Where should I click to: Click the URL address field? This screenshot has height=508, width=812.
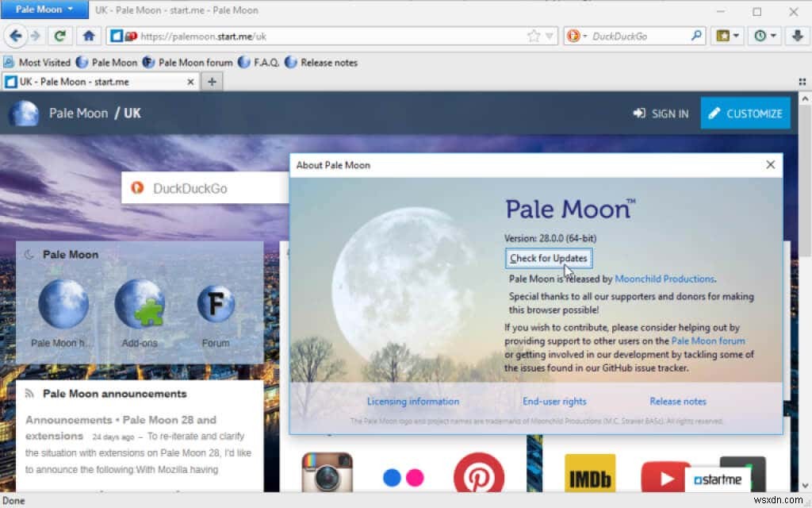(x=331, y=37)
